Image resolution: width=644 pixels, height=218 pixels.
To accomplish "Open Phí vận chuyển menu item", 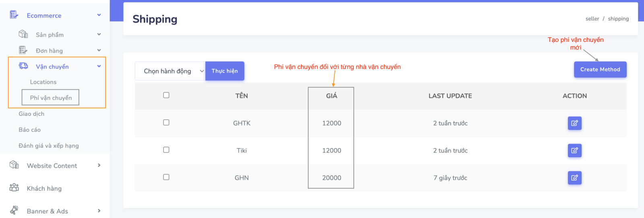I will point(51,98).
